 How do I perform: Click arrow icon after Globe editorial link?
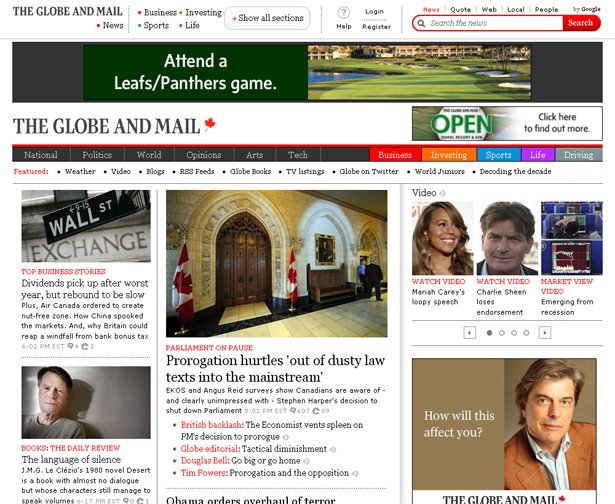pyautogui.click(x=333, y=450)
